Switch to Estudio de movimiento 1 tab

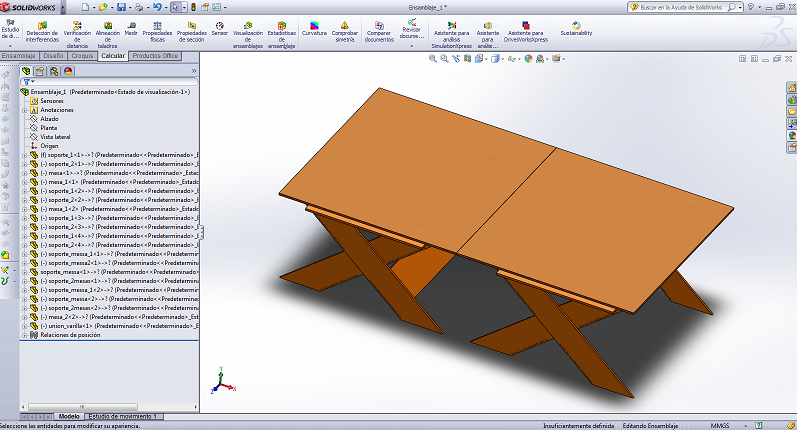pos(123,416)
